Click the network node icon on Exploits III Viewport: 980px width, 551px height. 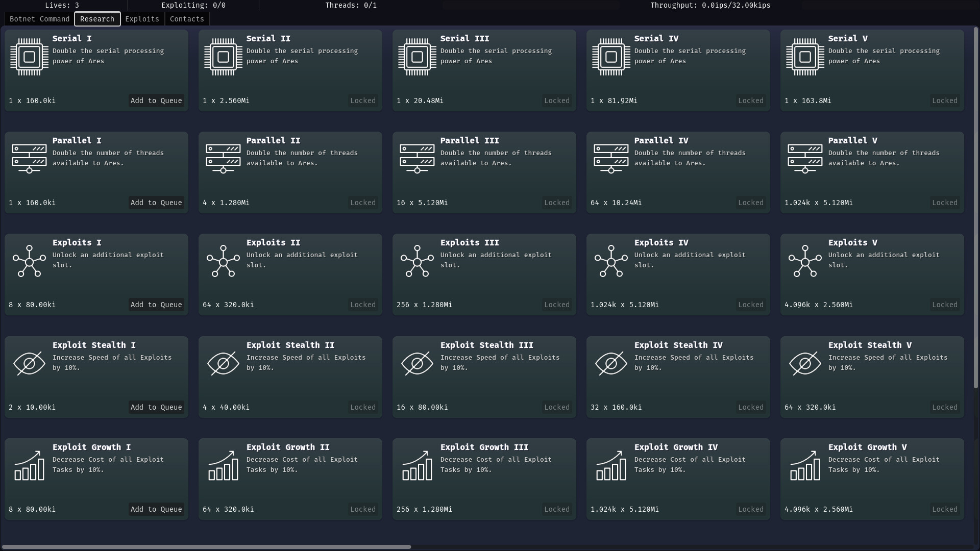[x=417, y=261]
